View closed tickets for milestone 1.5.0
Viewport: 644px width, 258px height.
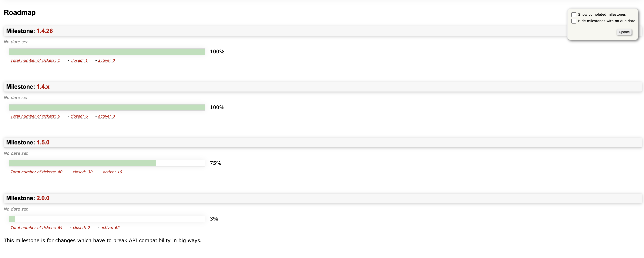83,172
